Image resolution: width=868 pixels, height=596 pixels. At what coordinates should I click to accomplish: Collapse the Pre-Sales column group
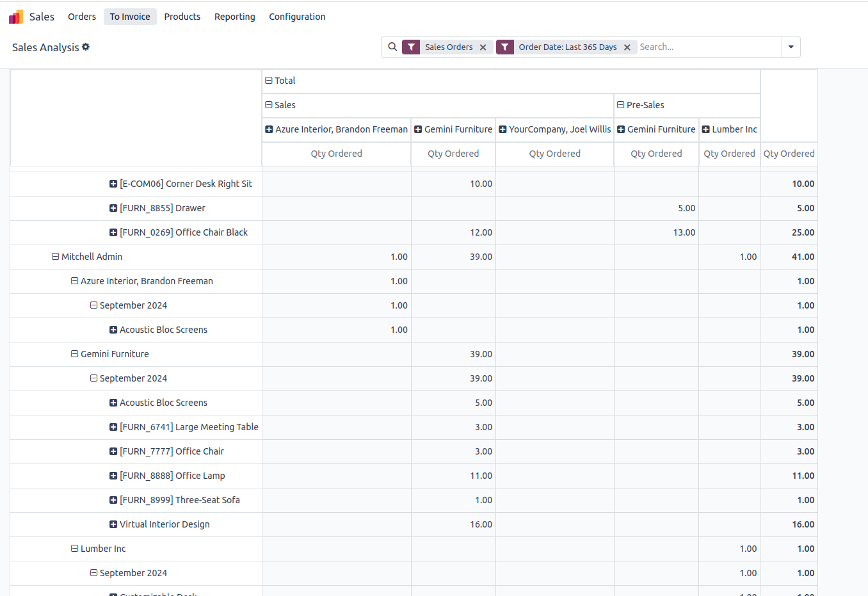tap(640, 105)
